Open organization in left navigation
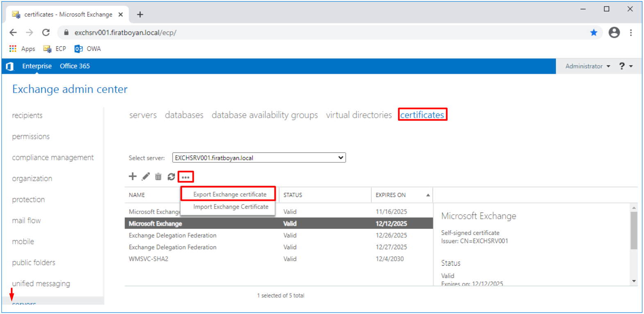 (32, 179)
